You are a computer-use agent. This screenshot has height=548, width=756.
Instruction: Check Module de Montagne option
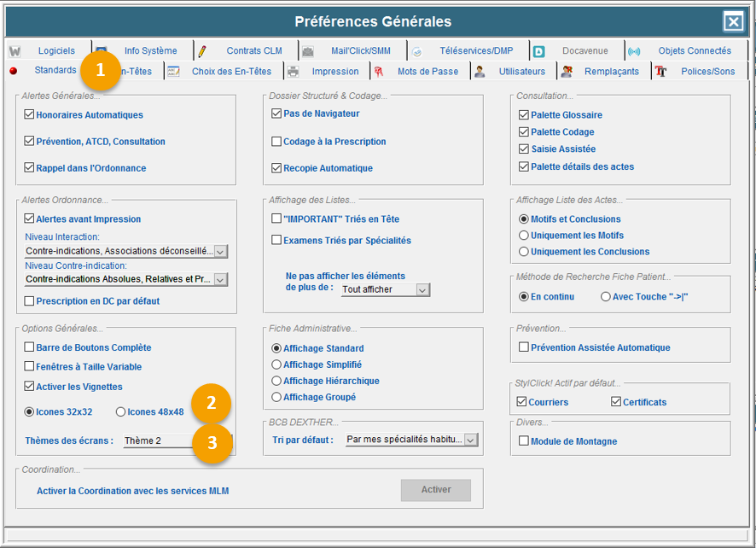[x=524, y=441]
